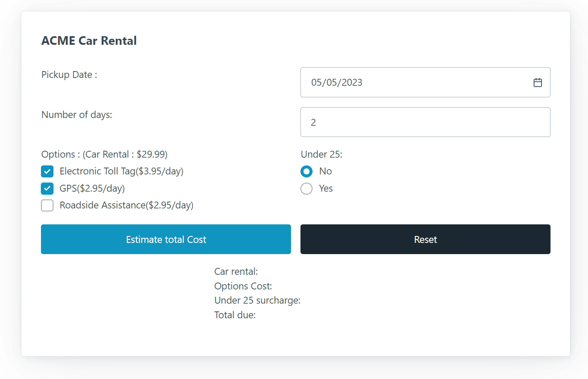Click the Options : (Car Rental : $29.99) label
Screen dimensions: 588x379
104,154
